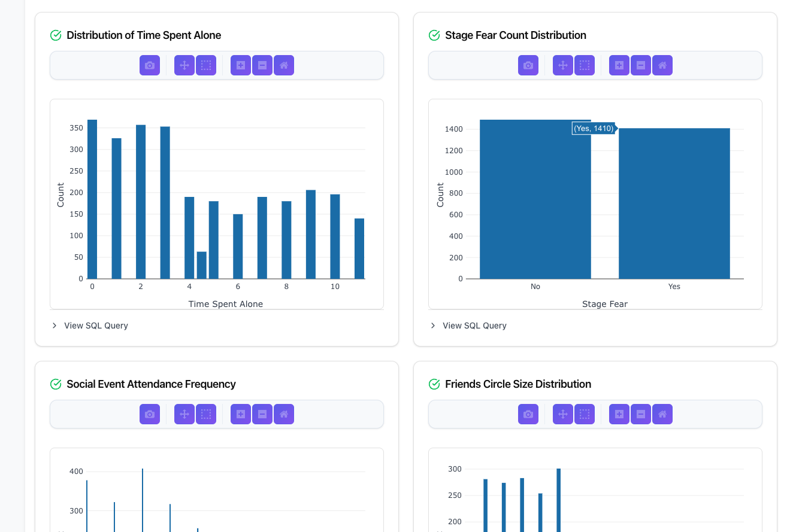Click green check beside Social Event Attendance Frequency

pos(56,384)
